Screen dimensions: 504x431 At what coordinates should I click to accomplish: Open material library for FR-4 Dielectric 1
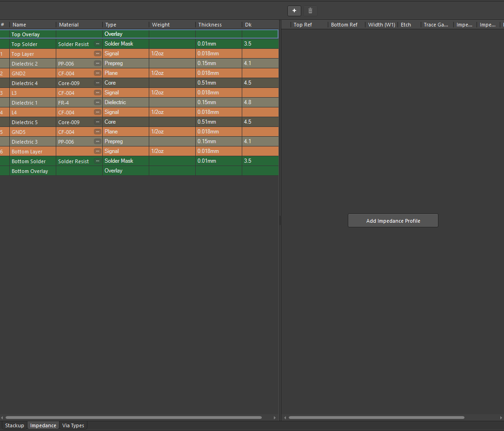[98, 102]
